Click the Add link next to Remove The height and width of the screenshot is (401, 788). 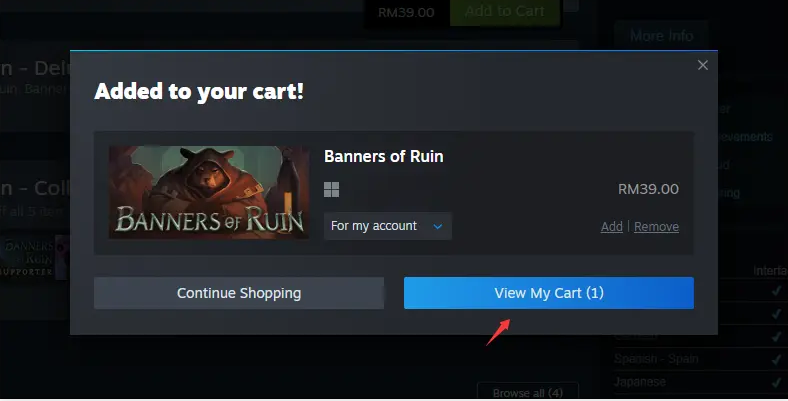[612, 227]
